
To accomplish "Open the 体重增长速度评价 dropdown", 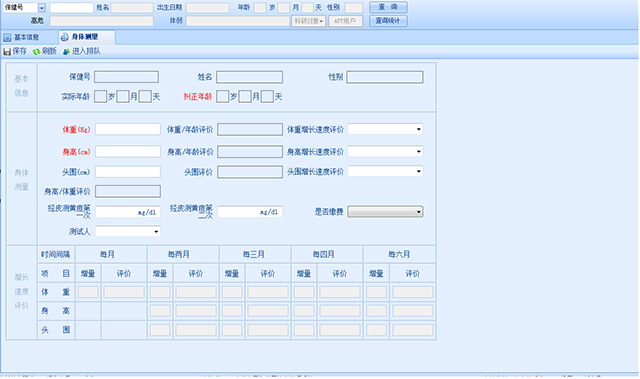I will [x=385, y=129].
